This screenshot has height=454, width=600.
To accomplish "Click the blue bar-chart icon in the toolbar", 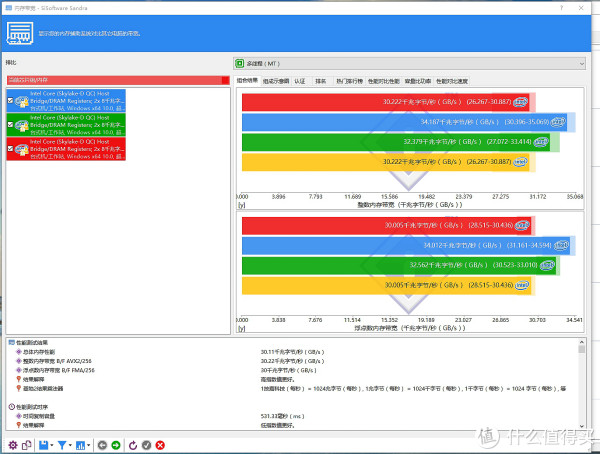I will tap(80, 445).
